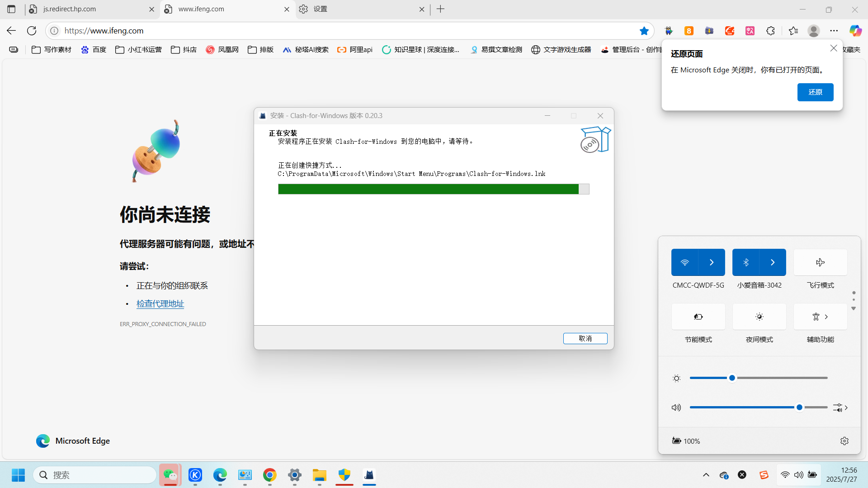Refresh the ifeng.com page
This screenshot has width=868, height=488.
pyautogui.click(x=32, y=31)
